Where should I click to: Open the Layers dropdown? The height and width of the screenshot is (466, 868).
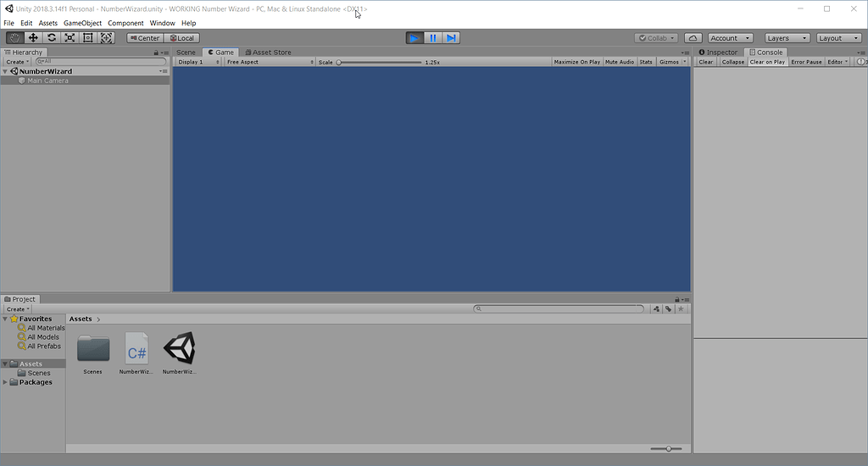[787, 38]
